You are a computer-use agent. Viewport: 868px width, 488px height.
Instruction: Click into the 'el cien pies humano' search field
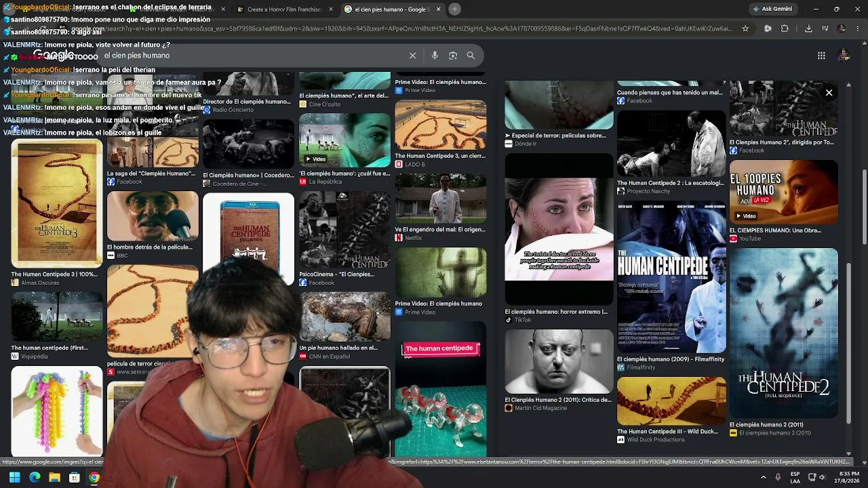251,56
